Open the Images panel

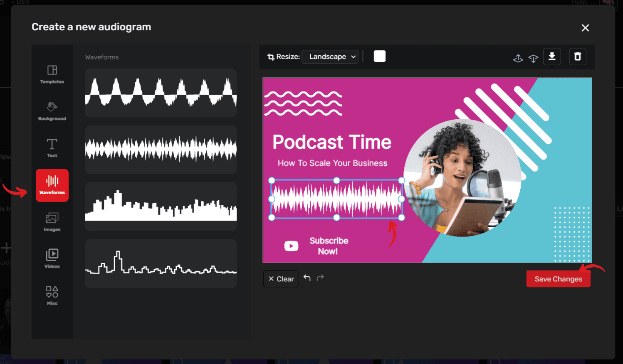coord(52,221)
